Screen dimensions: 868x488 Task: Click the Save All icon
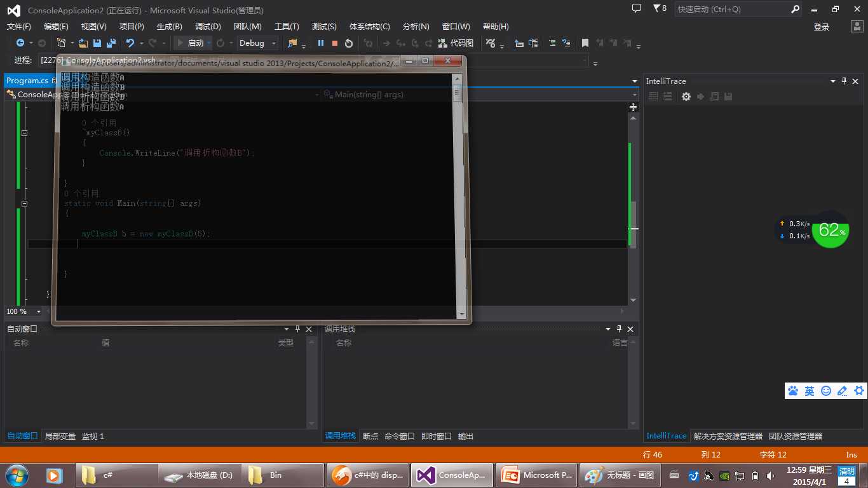[x=111, y=43]
